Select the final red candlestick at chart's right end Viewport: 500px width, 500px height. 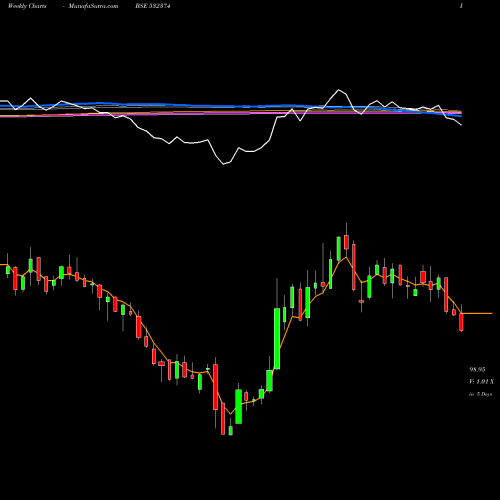(461, 322)
